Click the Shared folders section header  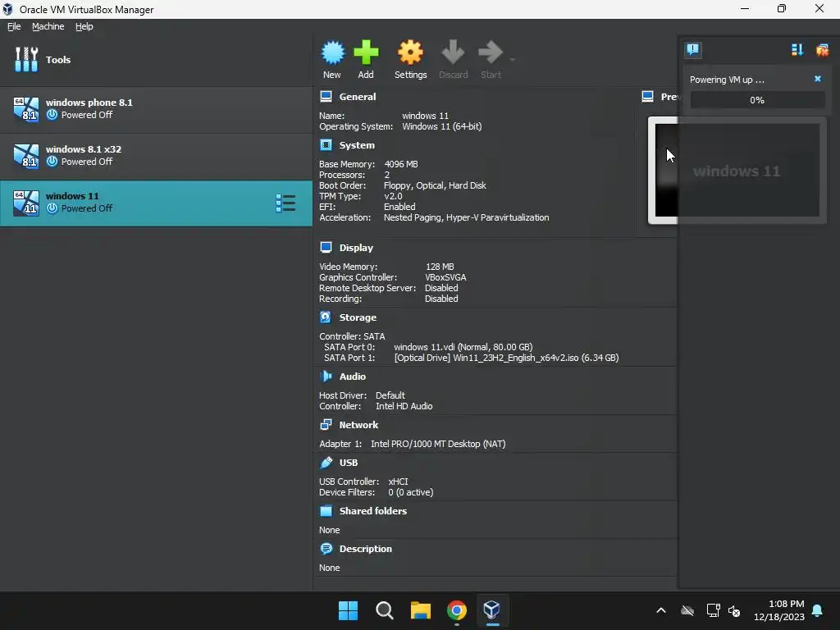[x=373, y=511]
